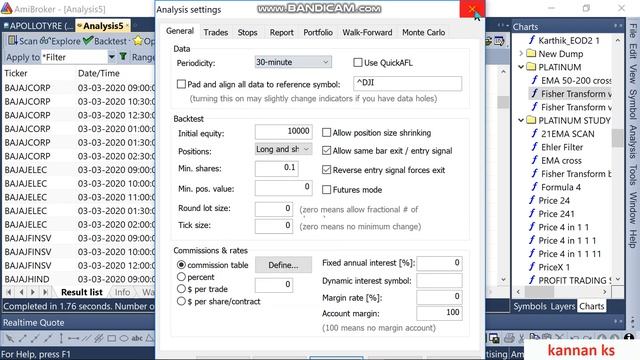The image size is (640, 360).
Task: Open the Monte Carlo tab
Action: coord(423,32)
